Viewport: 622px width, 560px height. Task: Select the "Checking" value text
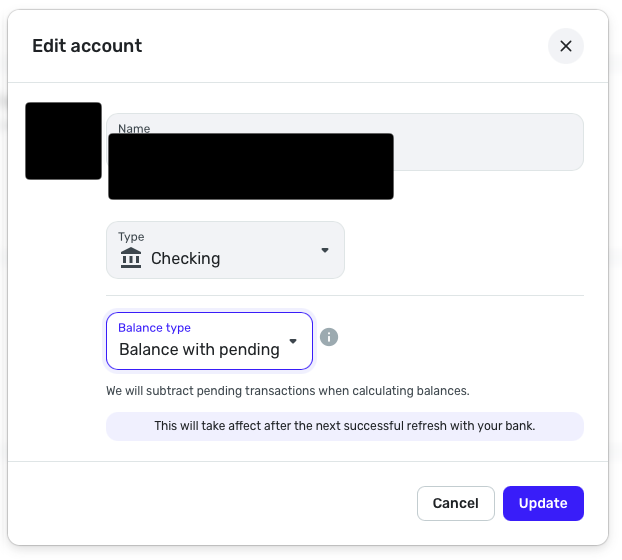coord(185,258)
